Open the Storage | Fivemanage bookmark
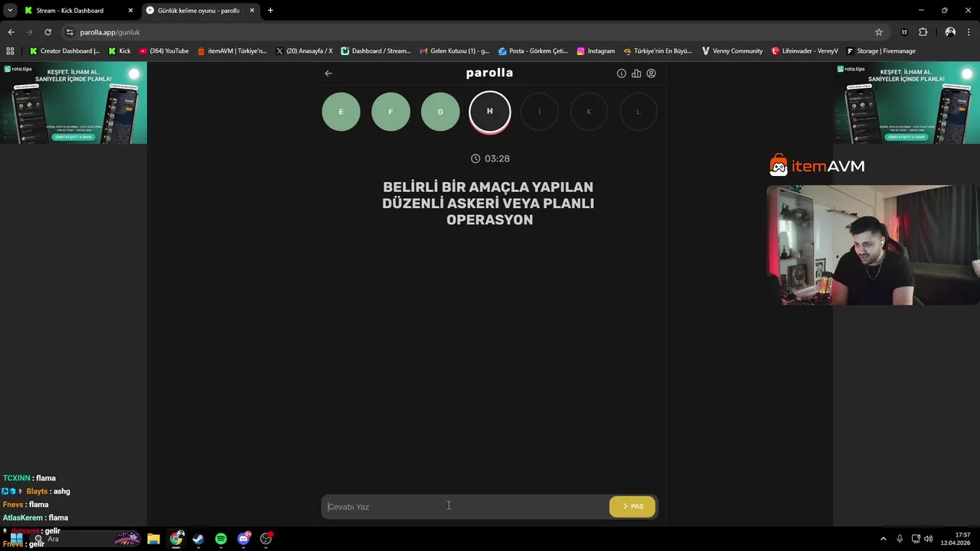 click(x=880, y=51)
